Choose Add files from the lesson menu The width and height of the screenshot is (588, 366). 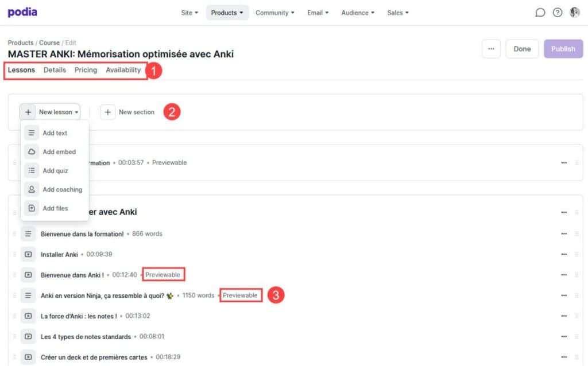(x=55, y=208)
